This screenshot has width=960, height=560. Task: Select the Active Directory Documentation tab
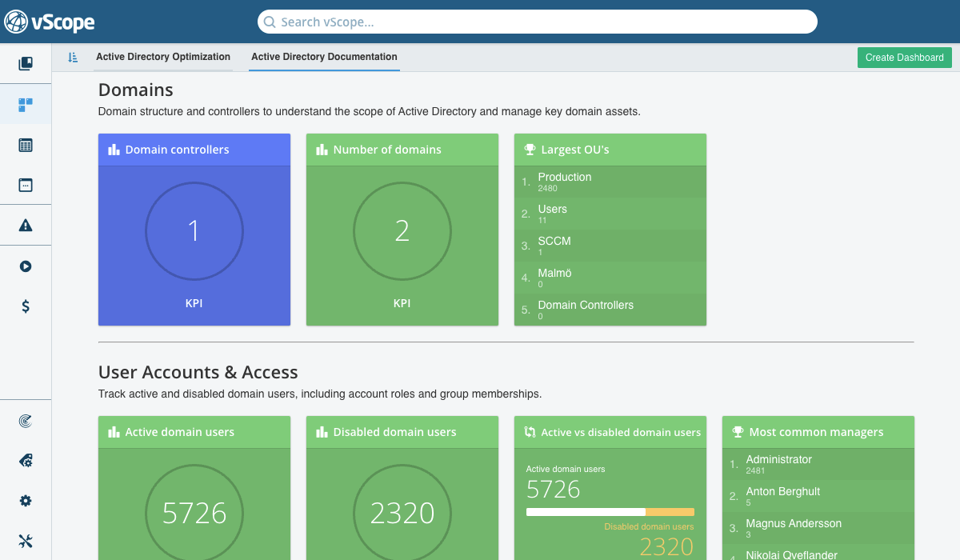324,57
